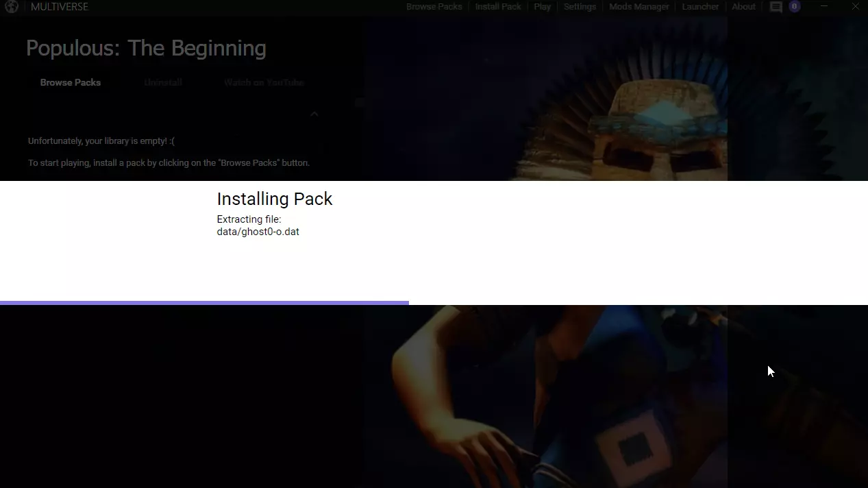
Task: Click the Browse Packs button under title
Action: 71,82
